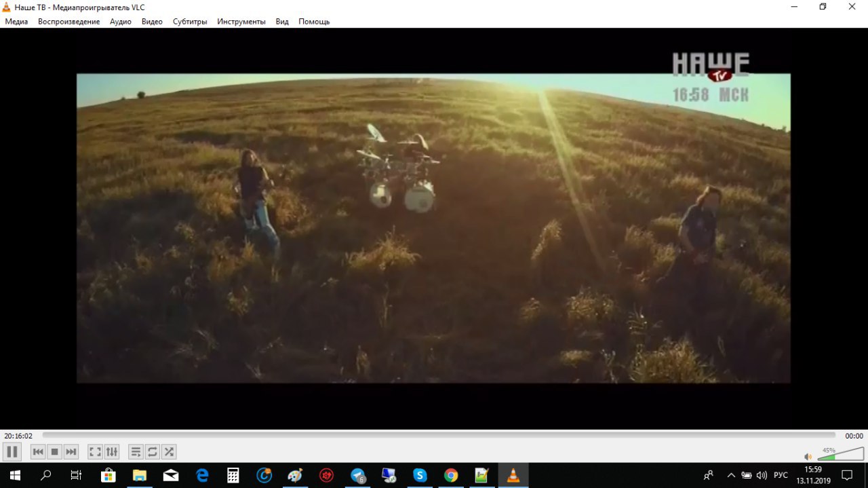The height and width of the screenshot is (488, 868).
Task: Restore down the VLC window
Action: 823,6
